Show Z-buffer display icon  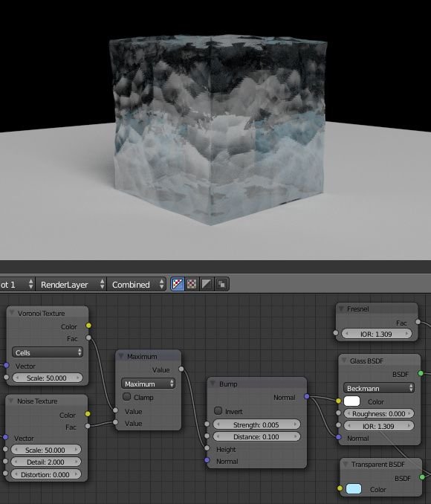[x=221, y=284]
